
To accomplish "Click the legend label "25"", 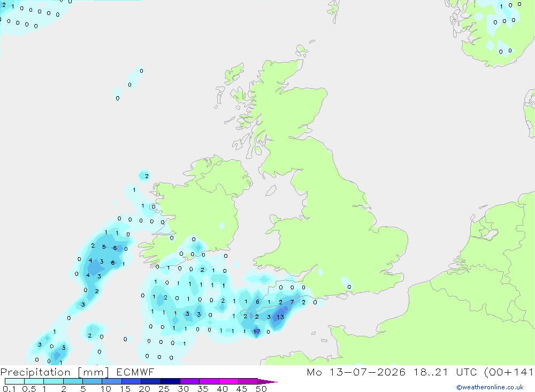I will 164,389.
